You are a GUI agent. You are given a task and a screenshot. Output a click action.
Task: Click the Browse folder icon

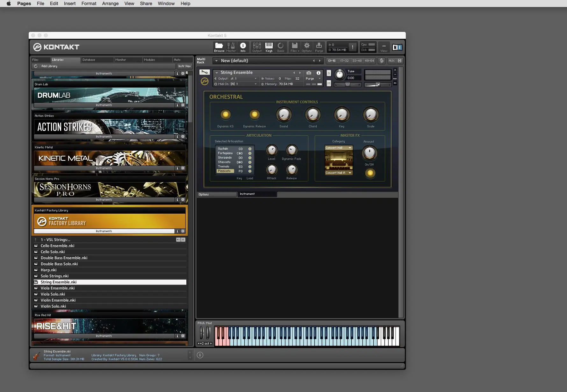pyautogui.click(x=219, y=47)
